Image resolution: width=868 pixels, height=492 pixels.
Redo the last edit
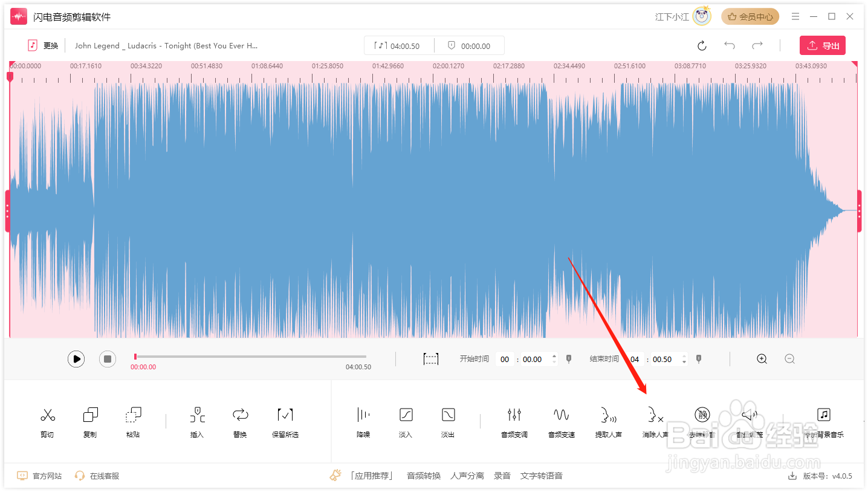(x=757, y=45)
